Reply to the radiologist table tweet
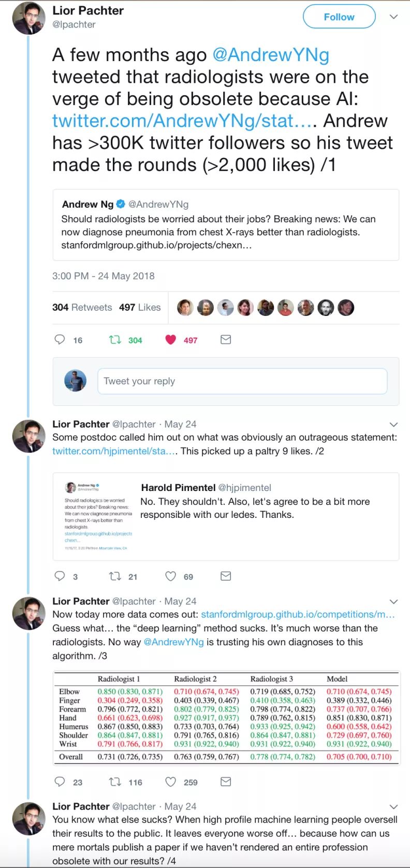Viewport: 410px width, 868px height. [60, 782]
